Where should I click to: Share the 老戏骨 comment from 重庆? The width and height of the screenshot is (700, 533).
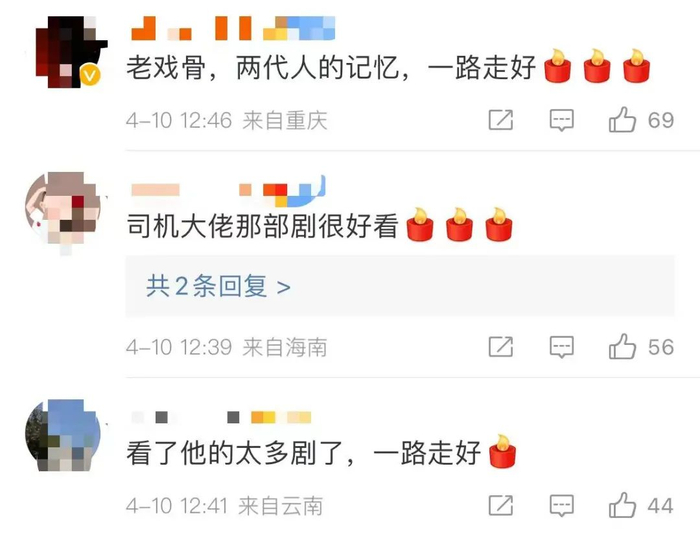click(501, 120)
